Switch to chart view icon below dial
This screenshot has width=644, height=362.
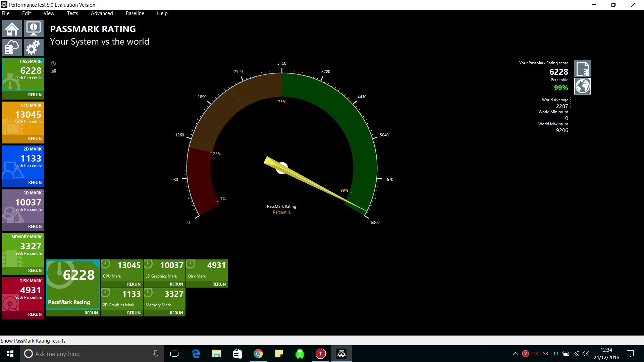53,71
